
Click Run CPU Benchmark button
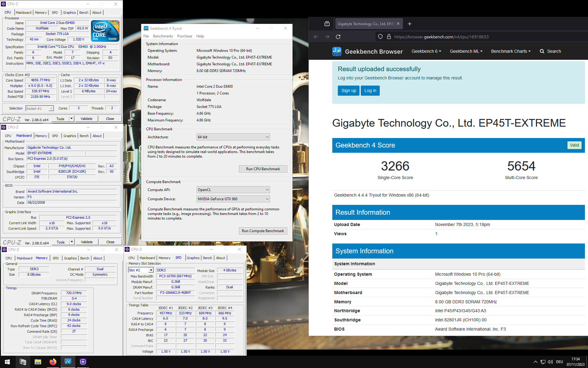[263, 169]
